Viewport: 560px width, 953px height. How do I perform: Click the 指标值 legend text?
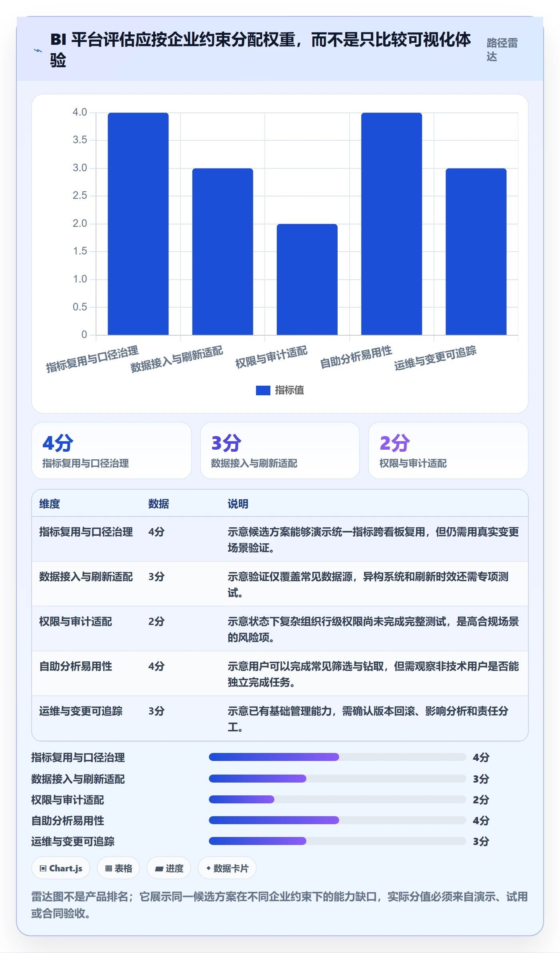tap(289, 390)
